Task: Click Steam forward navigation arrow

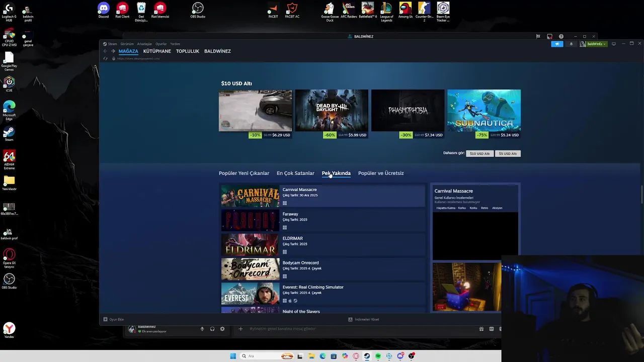Action: coord(113,51)
